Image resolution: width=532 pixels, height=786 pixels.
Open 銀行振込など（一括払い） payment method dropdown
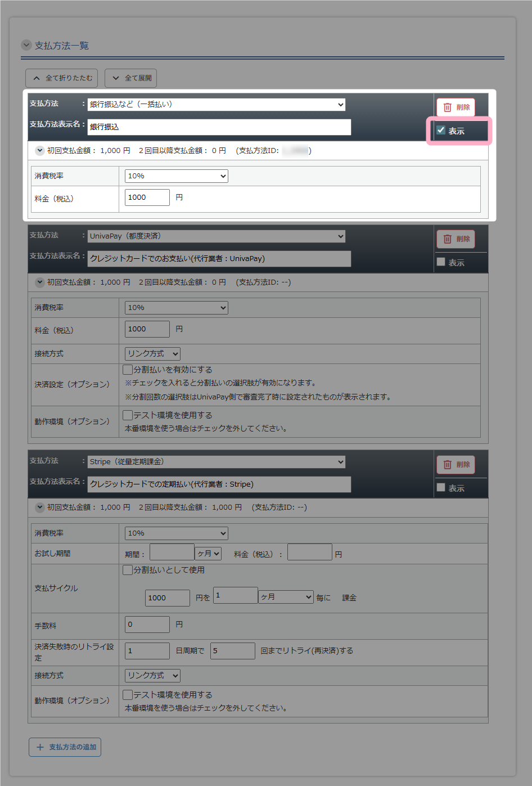[217, 105]
